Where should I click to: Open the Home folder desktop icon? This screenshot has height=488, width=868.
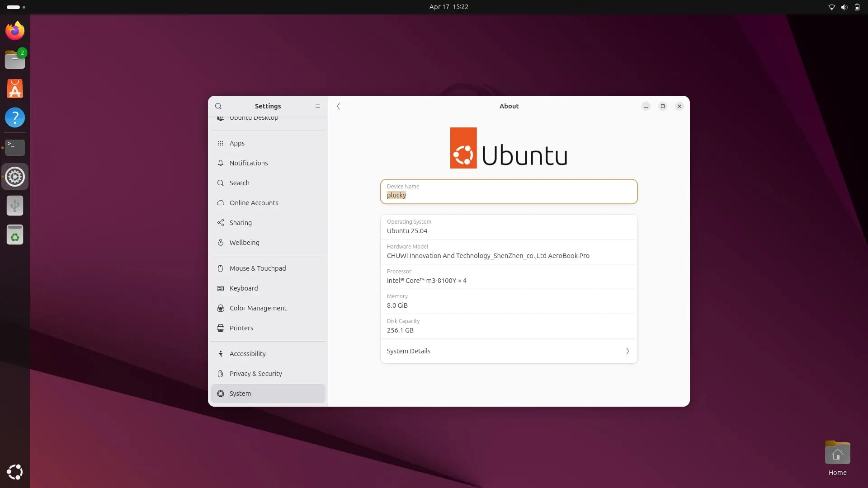point(837,458)
